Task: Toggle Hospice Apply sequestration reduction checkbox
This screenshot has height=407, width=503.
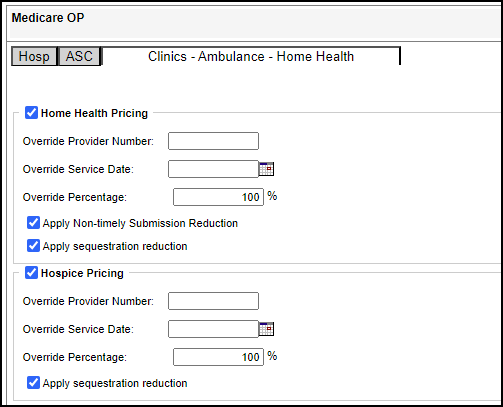Action: 33,383
